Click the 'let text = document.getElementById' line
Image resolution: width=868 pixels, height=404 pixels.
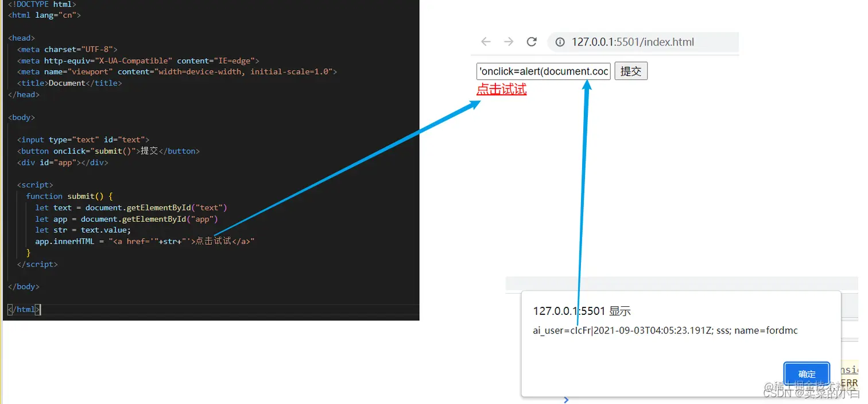[131, 207]
